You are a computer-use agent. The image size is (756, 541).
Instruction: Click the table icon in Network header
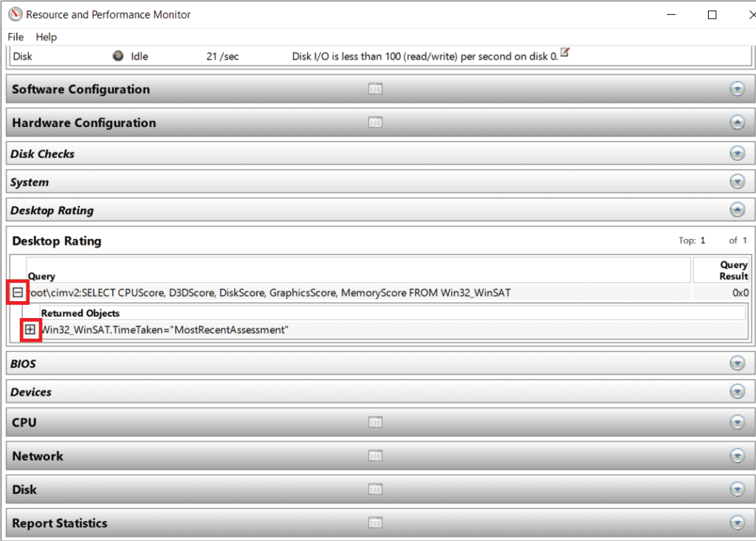point(375,456)
